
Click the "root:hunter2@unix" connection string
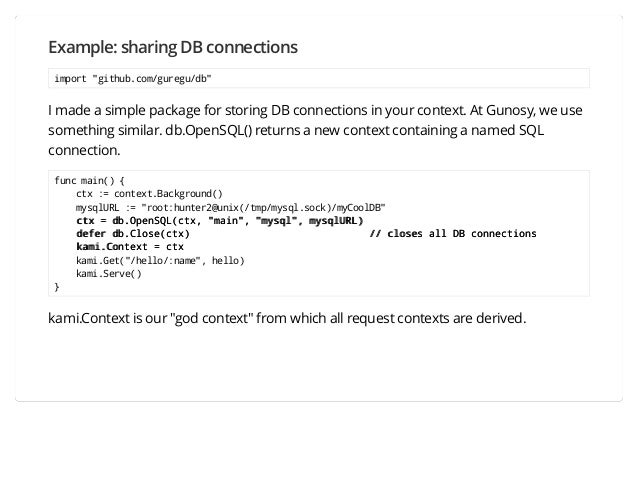pos(263,207)
